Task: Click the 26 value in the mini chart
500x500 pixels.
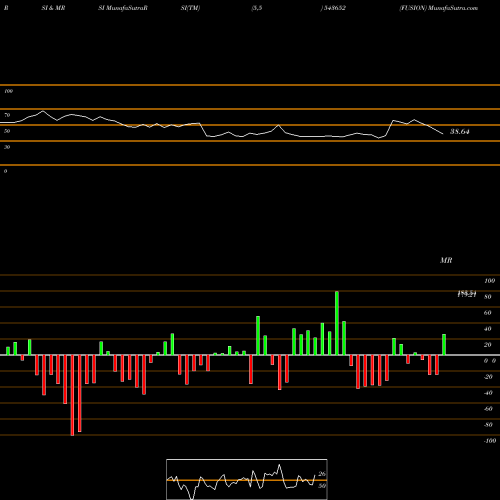Action: pos(322,474)
